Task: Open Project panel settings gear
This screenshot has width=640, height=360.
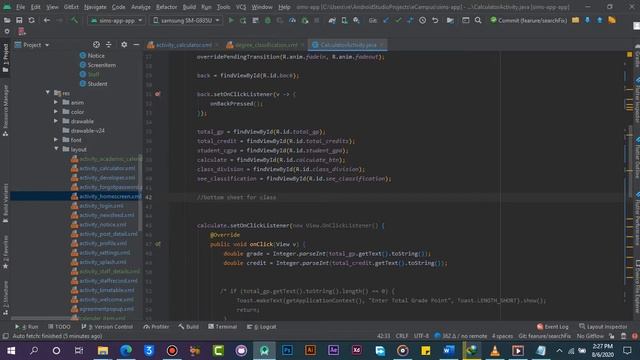Action: tap(124, 45)
